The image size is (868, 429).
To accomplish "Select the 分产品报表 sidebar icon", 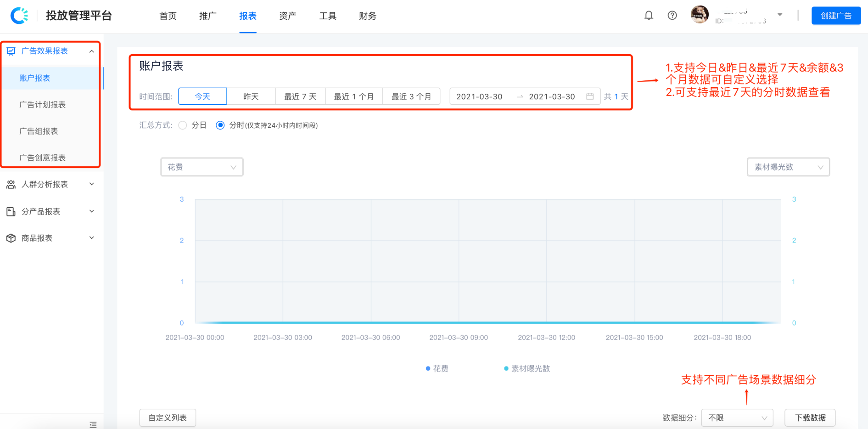I will click(11, 211).
